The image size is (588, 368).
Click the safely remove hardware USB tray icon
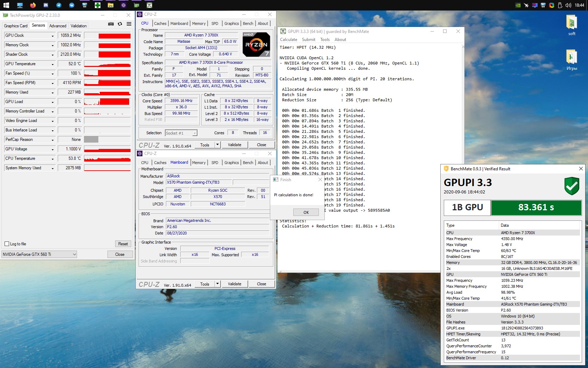(x=560, y=5)
